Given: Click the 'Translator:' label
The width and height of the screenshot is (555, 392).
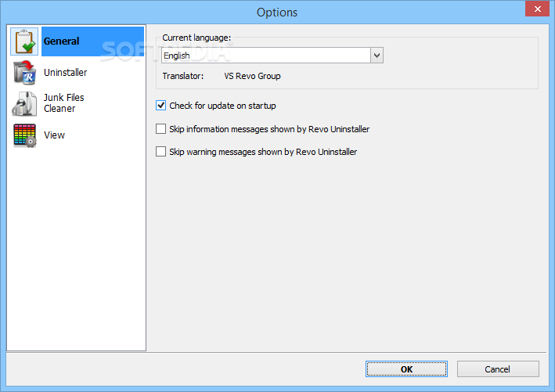Looking at the screenshot, I should 183,76.
